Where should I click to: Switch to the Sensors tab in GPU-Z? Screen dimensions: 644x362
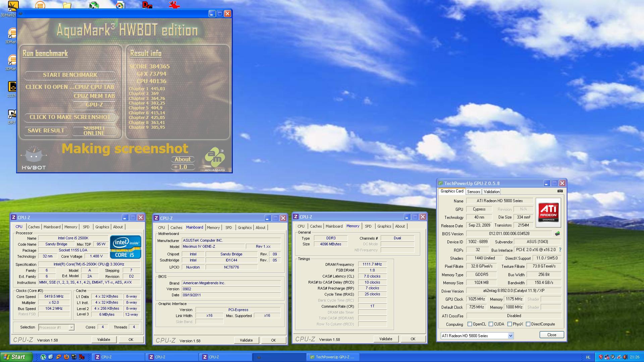coord(474,191)
